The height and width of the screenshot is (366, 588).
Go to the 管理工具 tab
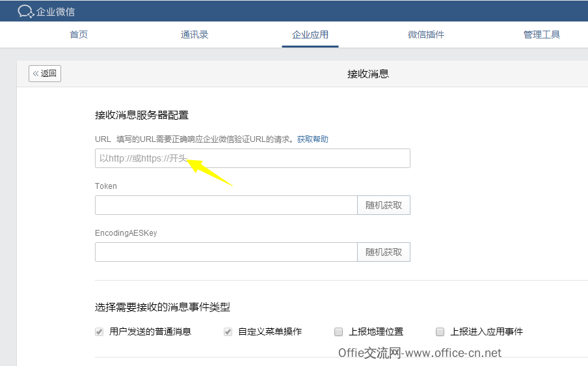point(542,35)
